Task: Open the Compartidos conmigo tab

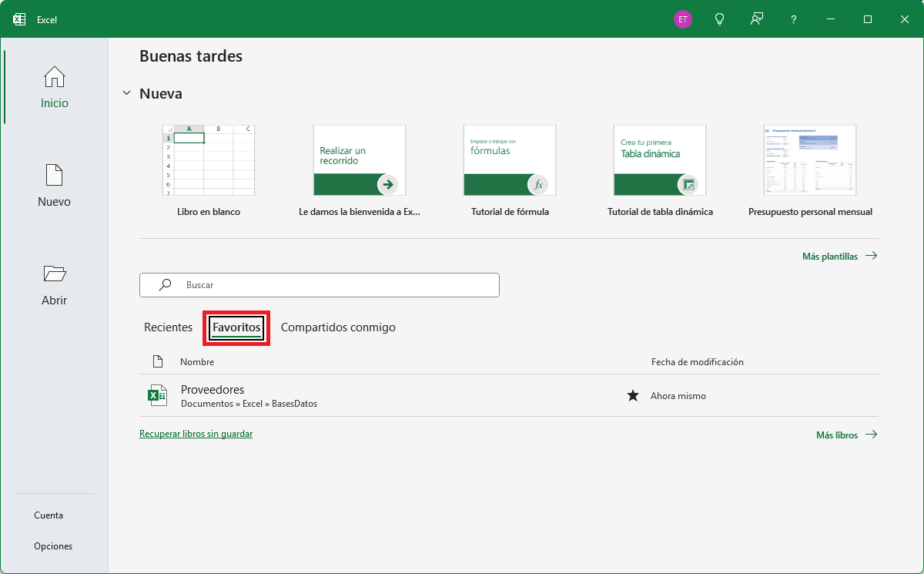Action: click(x=338, y=327)
